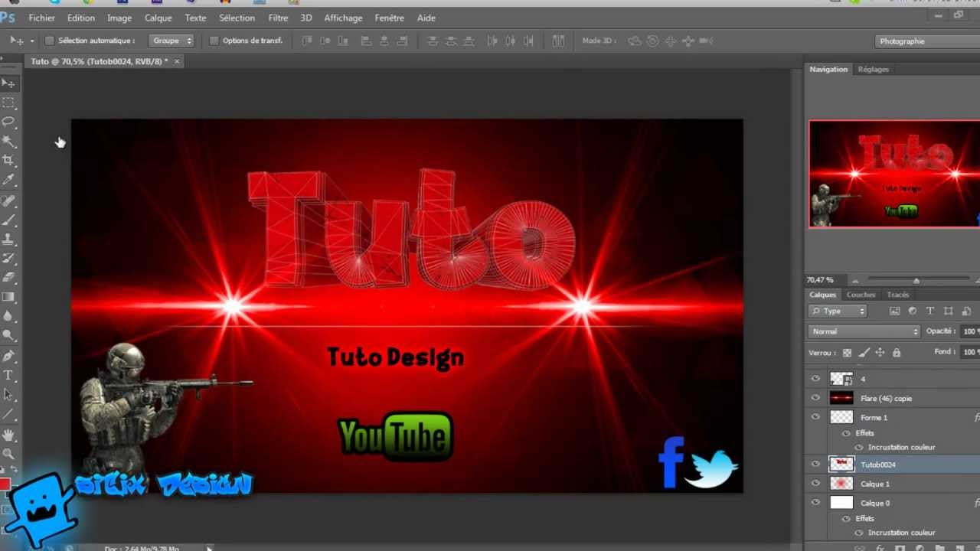Hide the Calque 0 layer

815,503
